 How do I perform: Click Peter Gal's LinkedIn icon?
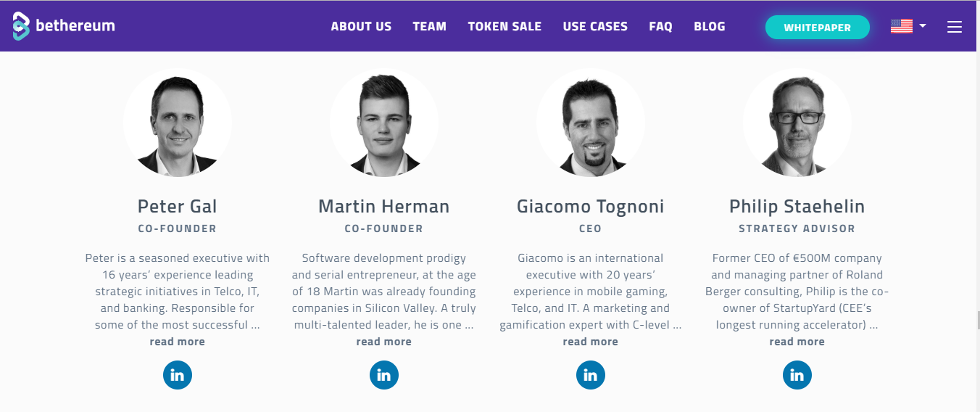(178, 375)
